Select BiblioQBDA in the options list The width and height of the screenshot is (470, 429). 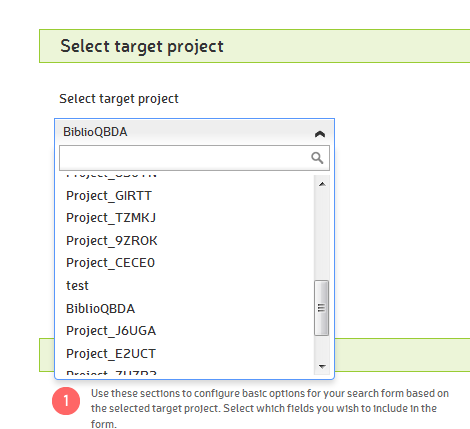190,309
